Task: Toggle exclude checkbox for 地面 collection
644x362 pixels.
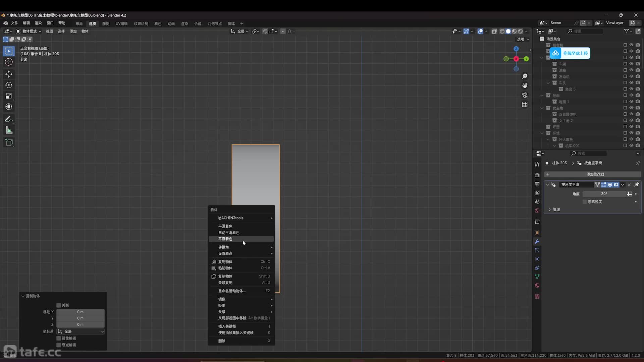Action: pyautogui.click(x=625, y=96)
